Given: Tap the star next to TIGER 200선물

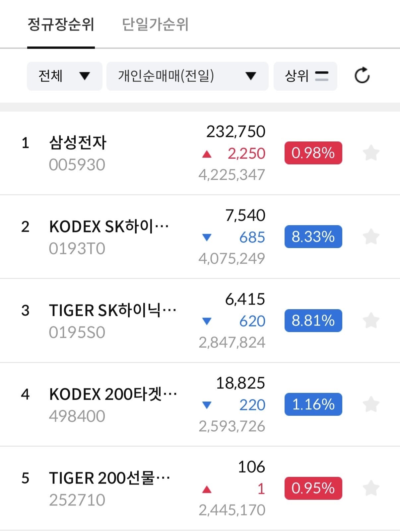Looking at the screenshot, I should 371,488.
